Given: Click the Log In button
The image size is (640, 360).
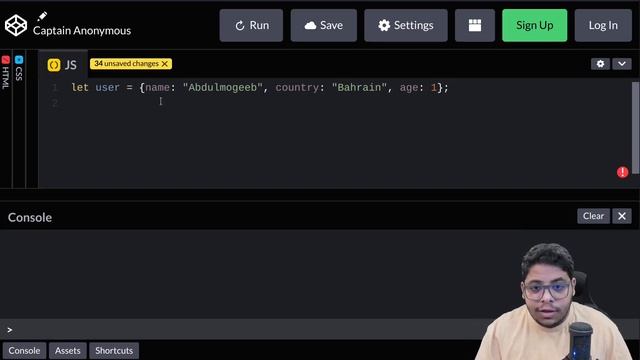Looking at the screenshot, I should [603, 25].
